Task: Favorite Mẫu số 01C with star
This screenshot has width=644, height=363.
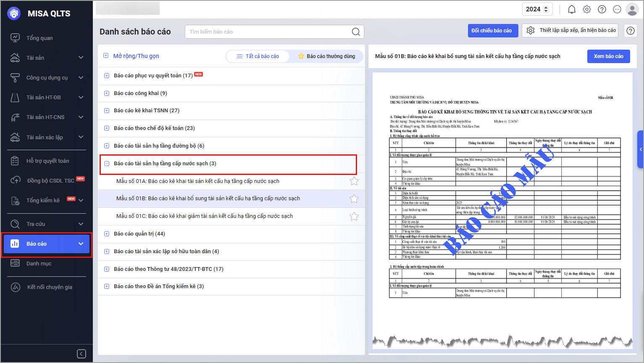Action: [354, 216]
